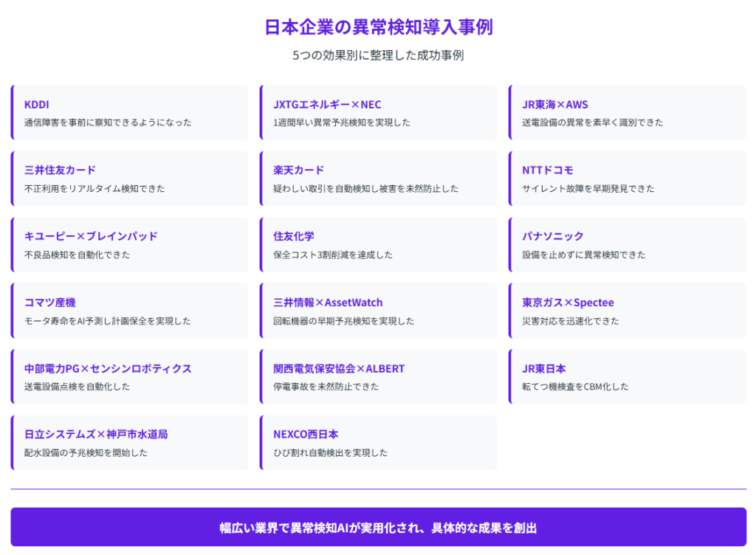Click the purple summary banner at bottom
Image resolution: width=756 pixels, height=555 pixels.
tap(378, 528)
